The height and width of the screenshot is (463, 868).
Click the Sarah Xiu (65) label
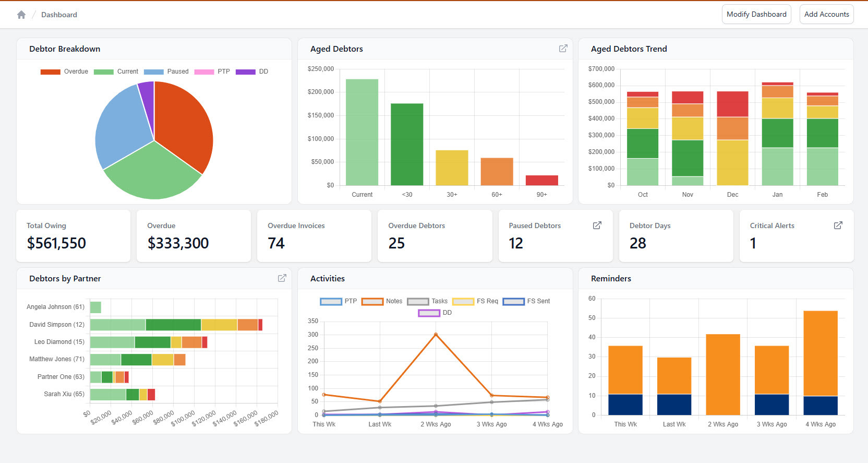(x=64, y=394)
